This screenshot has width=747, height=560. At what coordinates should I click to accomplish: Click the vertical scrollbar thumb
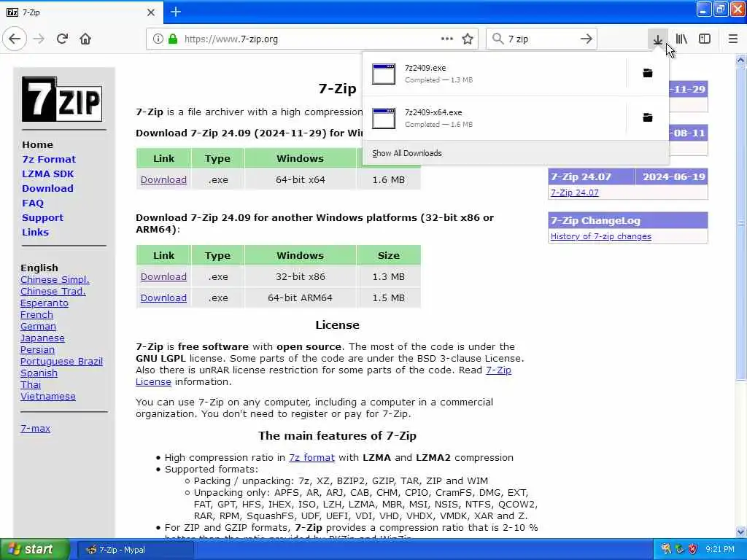740,223
